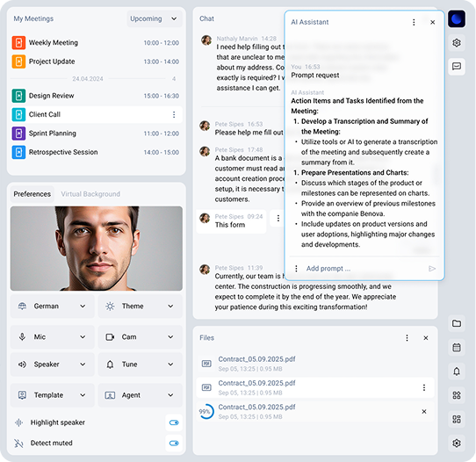Open the Speaker dropdown
The height and width of the screenshot is (462, 476).
53,365
